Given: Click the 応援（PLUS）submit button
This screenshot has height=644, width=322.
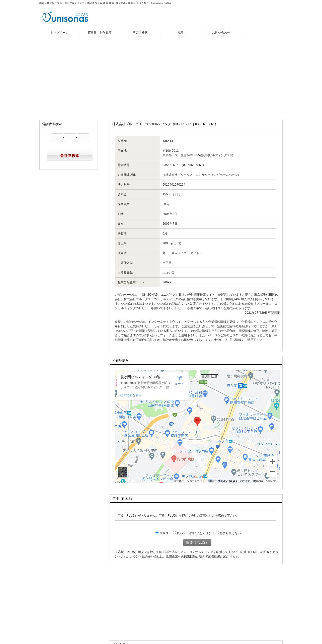Looking at the screenshot, I should (197, 542).
